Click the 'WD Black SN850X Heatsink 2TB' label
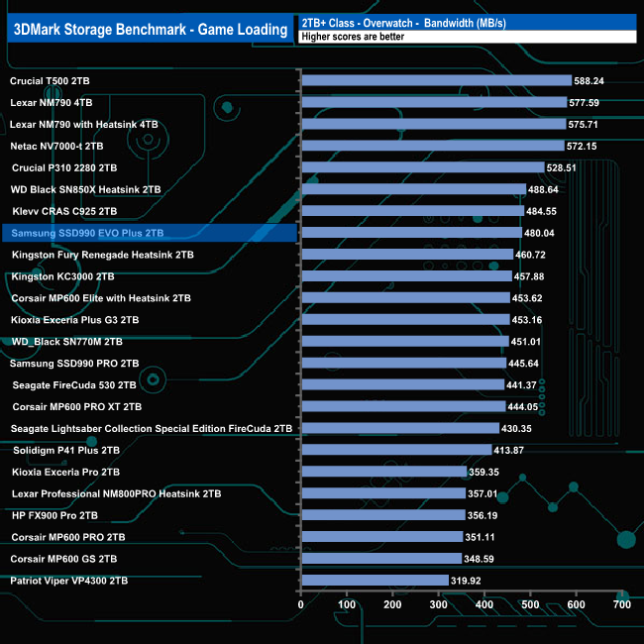Viewport: 644px width, 644px height. click(x=85, y=190)
